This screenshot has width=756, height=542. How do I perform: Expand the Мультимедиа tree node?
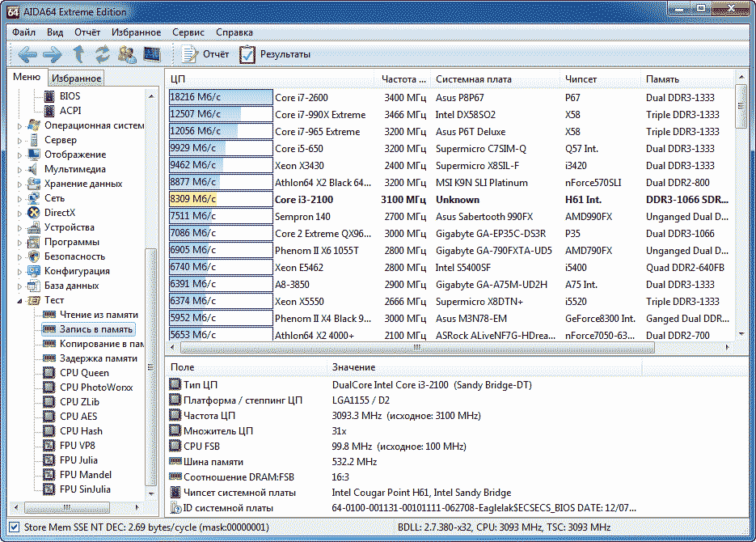point(19,170)
